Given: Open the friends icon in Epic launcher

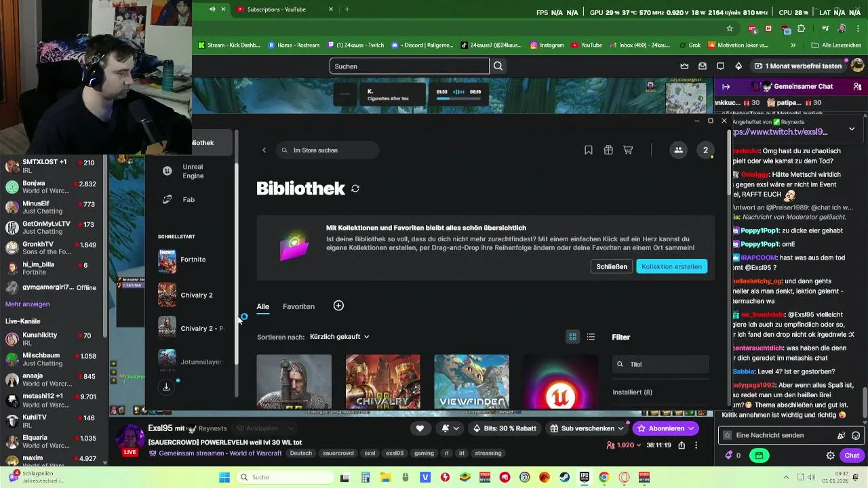Looking at the screenshot, I should pos(678,150).
